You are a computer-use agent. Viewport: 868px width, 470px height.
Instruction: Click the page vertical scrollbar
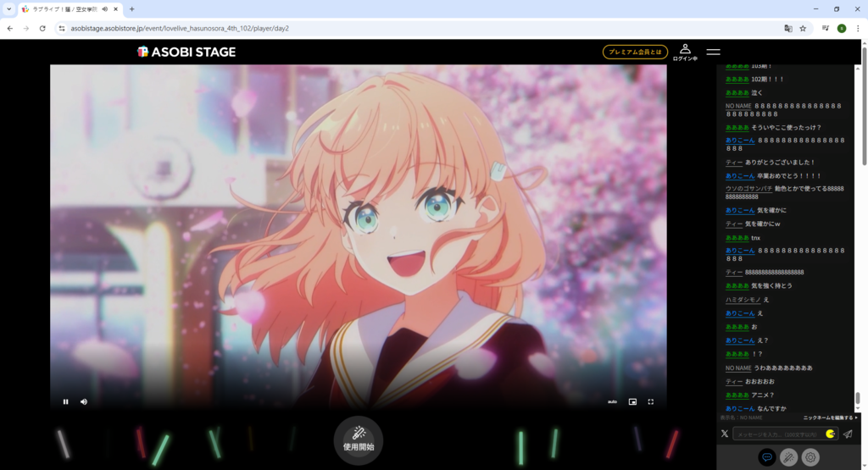[x=864, y=105]
